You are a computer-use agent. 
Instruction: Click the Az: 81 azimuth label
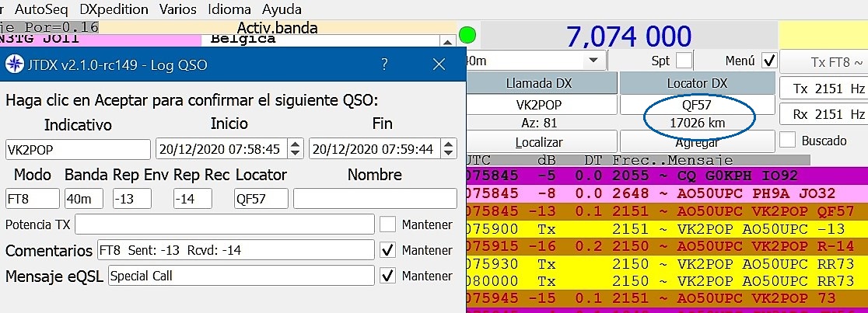click(x=539, y=123)
